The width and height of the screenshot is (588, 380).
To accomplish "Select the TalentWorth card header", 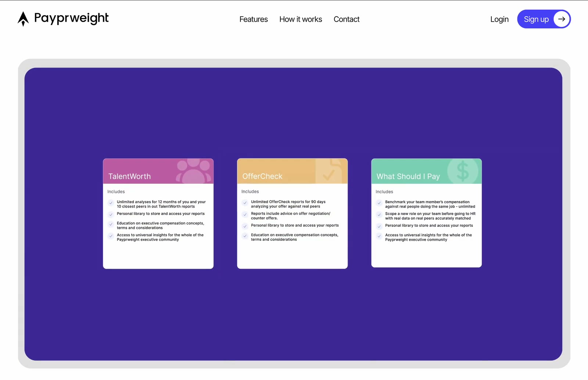I will pos(158,171).
